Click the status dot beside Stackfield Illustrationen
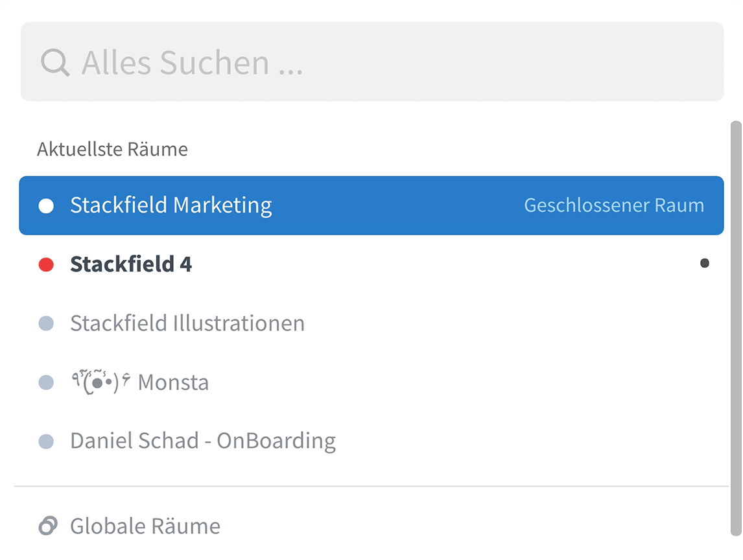 coord(46,323)
